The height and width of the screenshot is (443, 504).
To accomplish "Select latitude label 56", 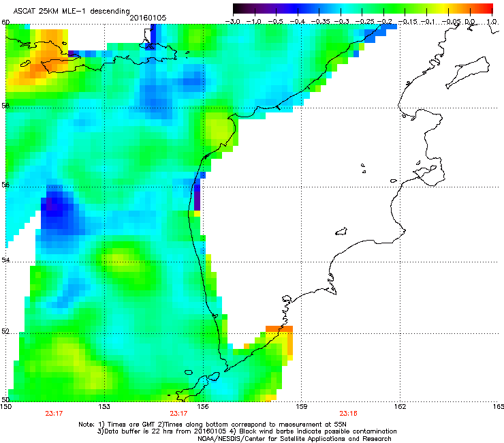I will 5,185.
